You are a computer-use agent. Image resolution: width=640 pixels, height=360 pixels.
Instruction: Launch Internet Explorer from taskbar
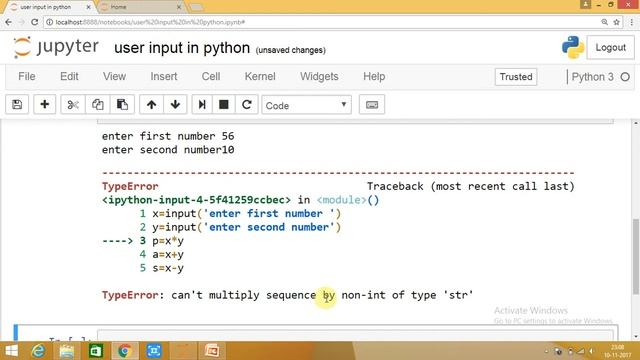click(38, 351)
